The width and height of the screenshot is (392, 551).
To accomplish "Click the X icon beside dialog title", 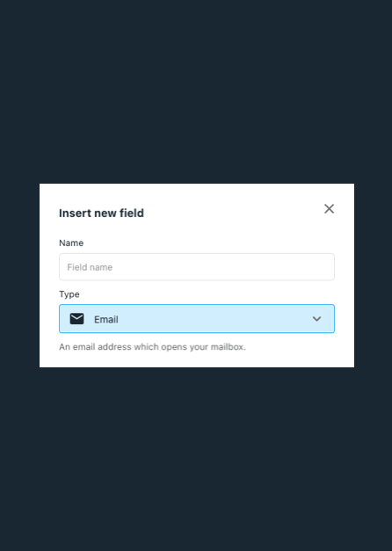I will click(329, 209).
